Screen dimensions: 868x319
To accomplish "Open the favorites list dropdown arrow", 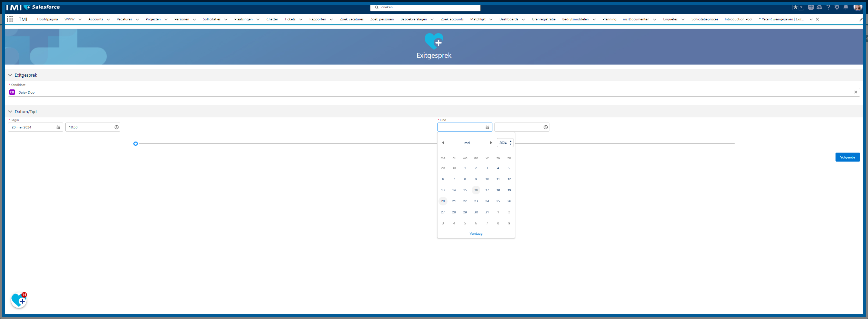I will tap(801, 7).
